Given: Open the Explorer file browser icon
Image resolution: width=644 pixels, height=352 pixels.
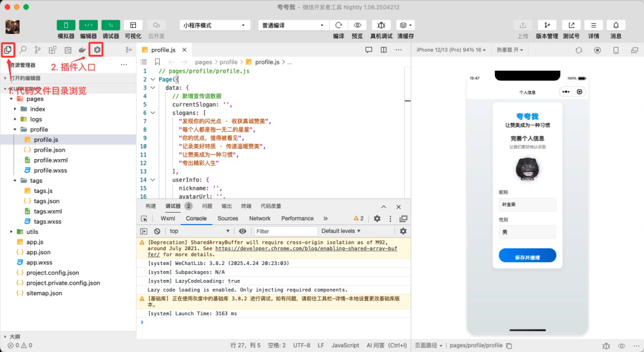Looking at the screenshot, I should pyautogui.click(x=8, y=50).
